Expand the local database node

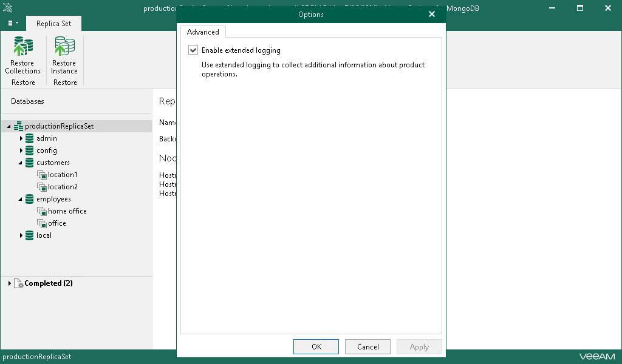(21, 235)
